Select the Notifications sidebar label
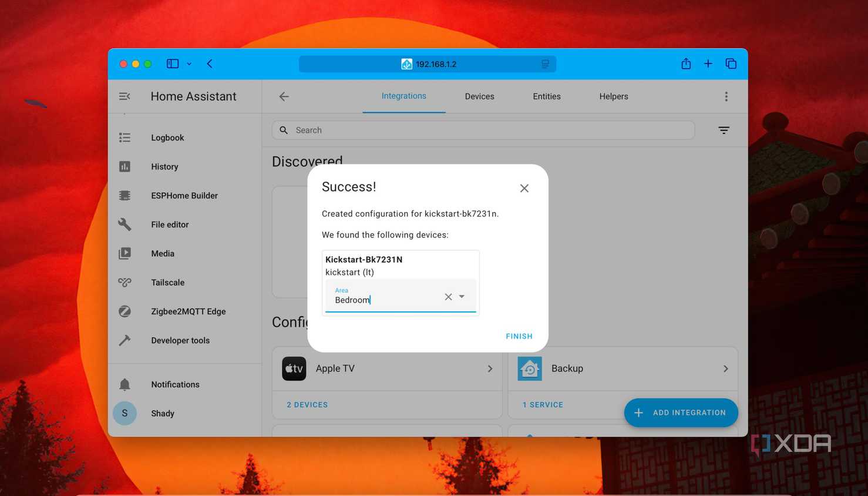The image size is (868, 496). pos(175,384)
